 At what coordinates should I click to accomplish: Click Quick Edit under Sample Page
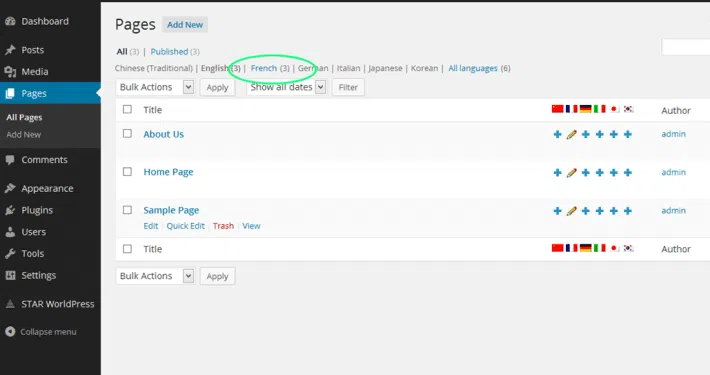click(186, 226)
